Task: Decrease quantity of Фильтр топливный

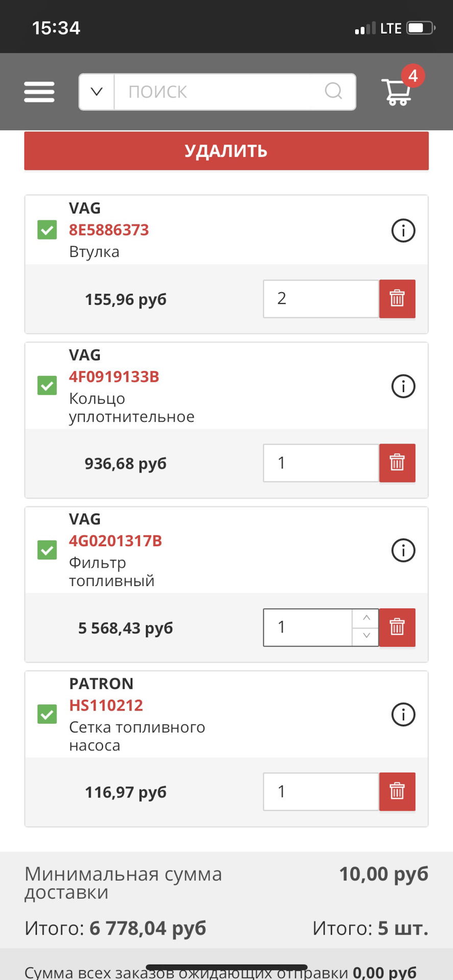Action: [x=366, y=636]
